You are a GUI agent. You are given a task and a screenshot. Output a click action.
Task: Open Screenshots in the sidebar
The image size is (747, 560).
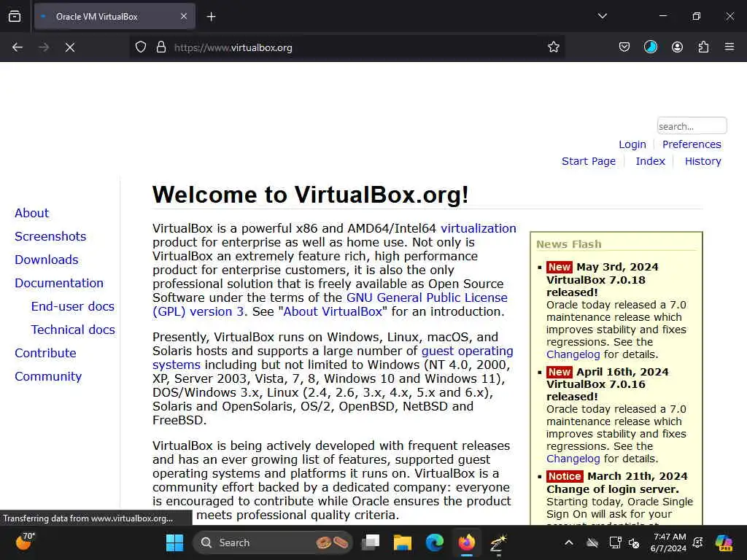click(x=50, y=236)
